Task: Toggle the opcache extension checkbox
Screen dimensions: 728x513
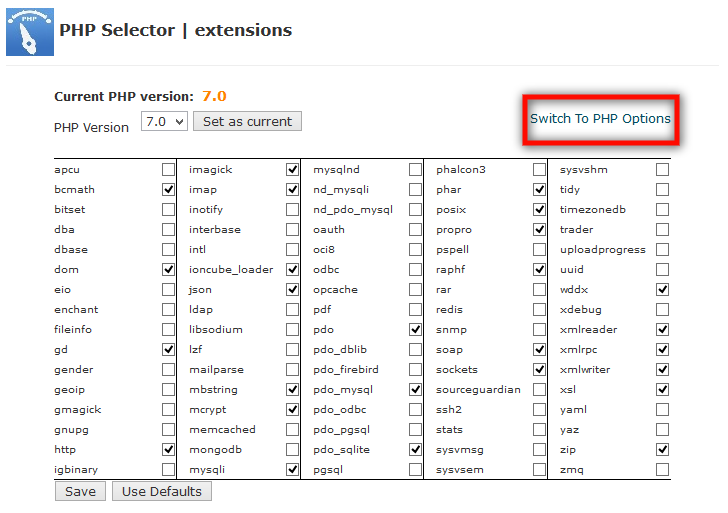Action: coord(415,290)
